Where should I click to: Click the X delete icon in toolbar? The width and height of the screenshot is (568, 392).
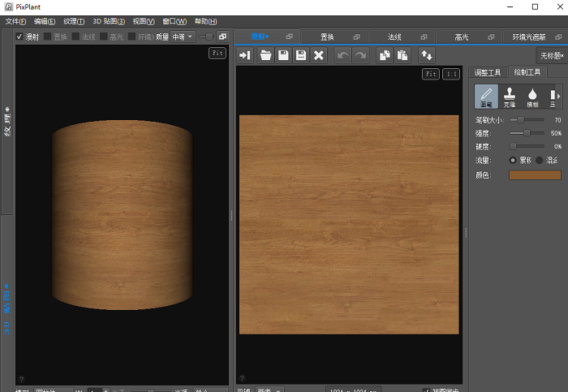(x=319, y=55)
